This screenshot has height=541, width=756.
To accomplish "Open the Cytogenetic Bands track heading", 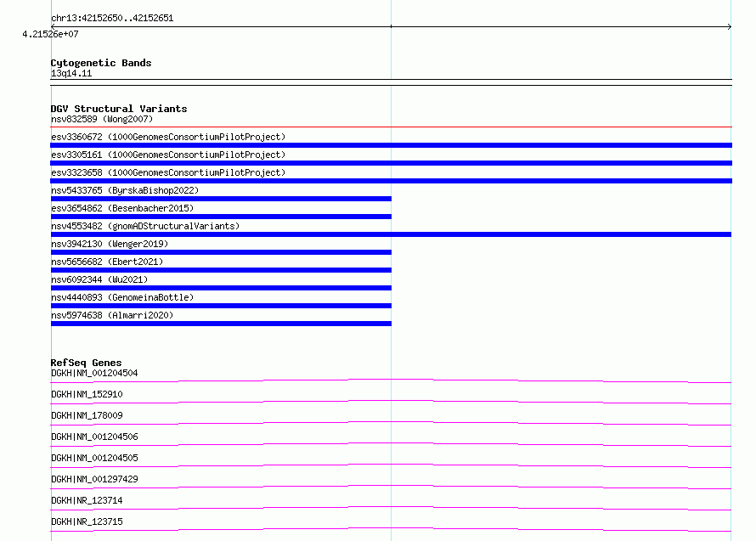I will (x=101, y=63).
